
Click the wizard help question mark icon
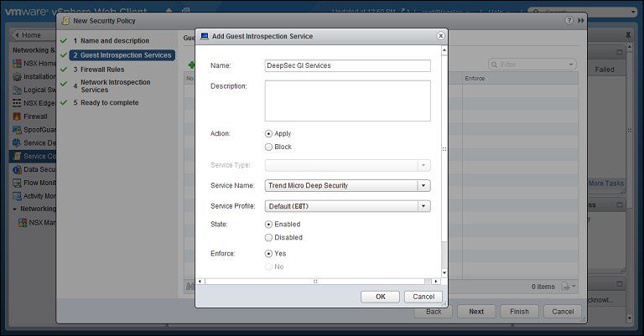[x=570, y=19]
